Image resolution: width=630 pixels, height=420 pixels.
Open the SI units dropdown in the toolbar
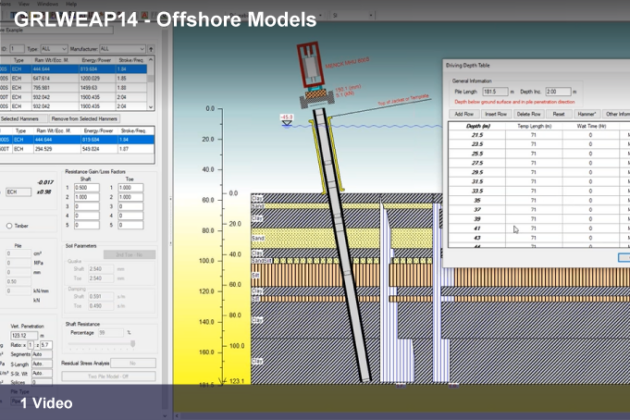pos(352,15)
